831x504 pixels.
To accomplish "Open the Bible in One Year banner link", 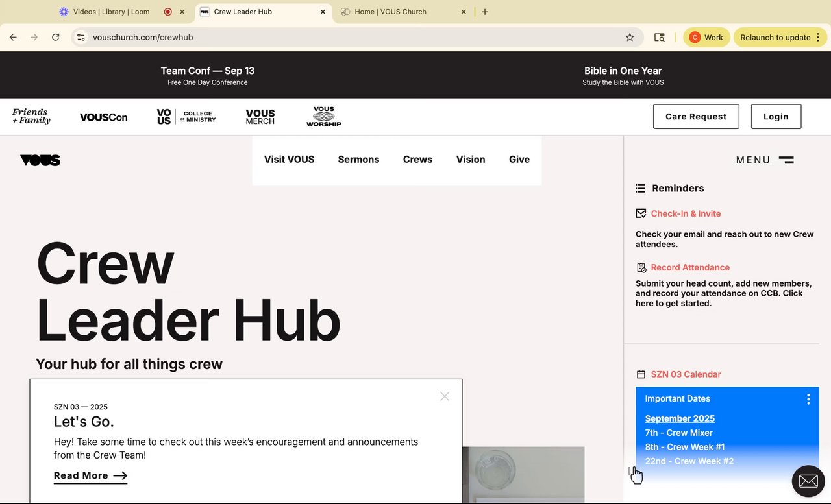I will (x=623, y=76).
